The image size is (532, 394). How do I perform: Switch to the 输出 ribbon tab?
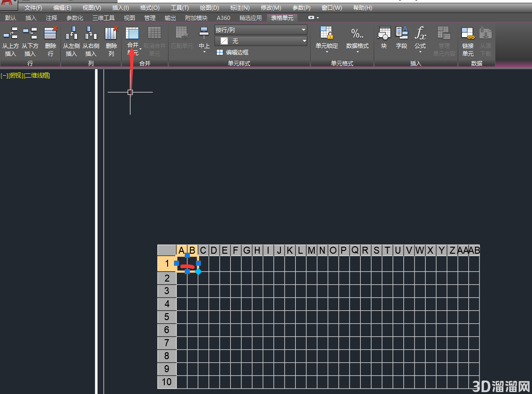[x=170, y=18]
